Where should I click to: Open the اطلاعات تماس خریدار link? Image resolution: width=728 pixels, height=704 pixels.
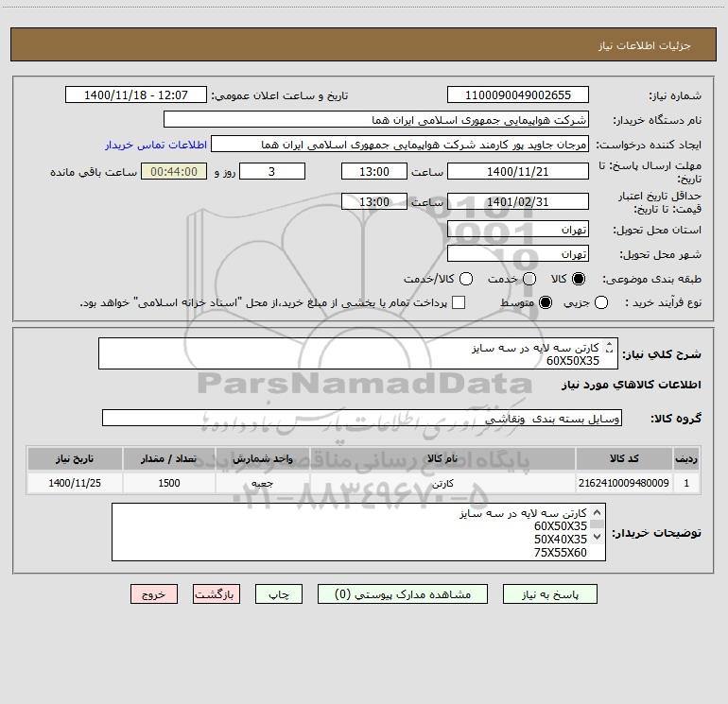coord(156,145)
